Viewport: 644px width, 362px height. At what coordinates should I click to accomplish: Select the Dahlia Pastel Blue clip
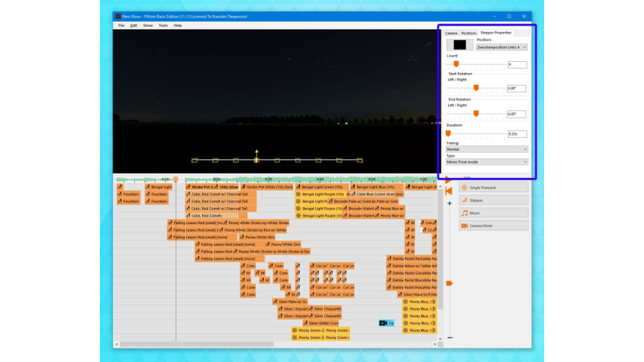coord(402,280)
